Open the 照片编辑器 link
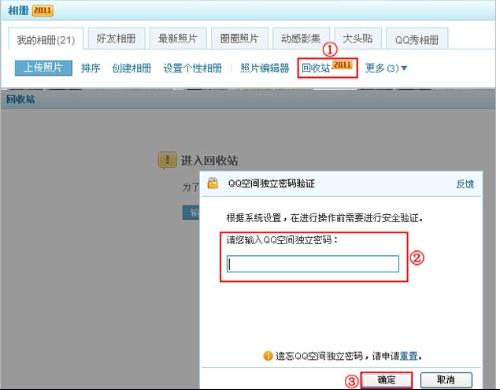The width and height of the screenshot is (500, 390). tap(265, 68)
